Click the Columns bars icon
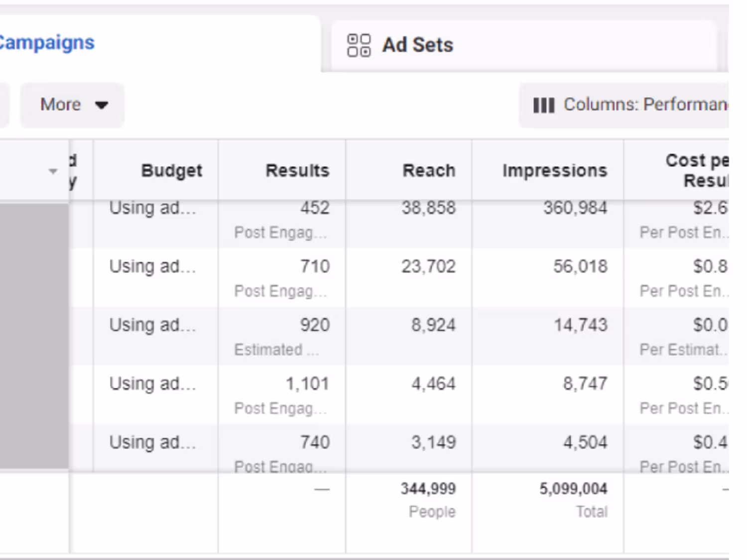747x560 pixels. click(x=543, y=105)
